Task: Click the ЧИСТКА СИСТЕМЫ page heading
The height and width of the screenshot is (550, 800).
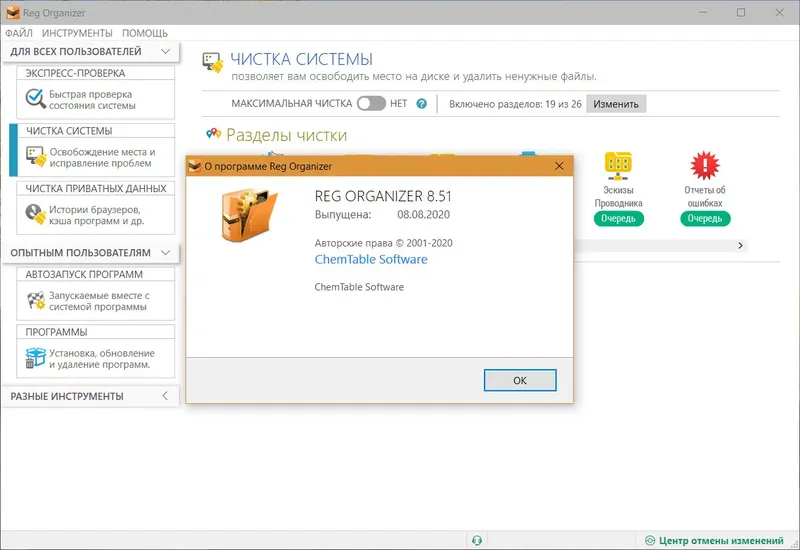Action: click(302, 59)
